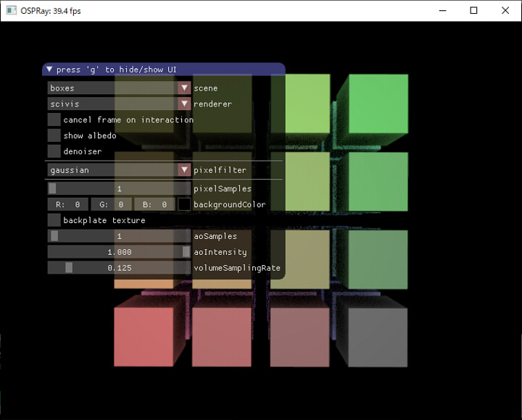Open the scene dropdown showing boxes
Viewport: 522px width, 420px height.
(119, 88)
